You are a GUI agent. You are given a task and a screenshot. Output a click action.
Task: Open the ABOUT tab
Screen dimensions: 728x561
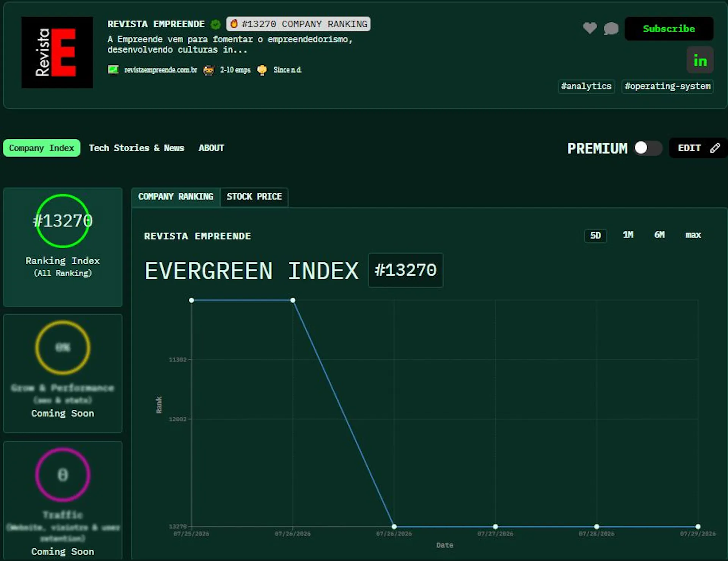(211, 148)
